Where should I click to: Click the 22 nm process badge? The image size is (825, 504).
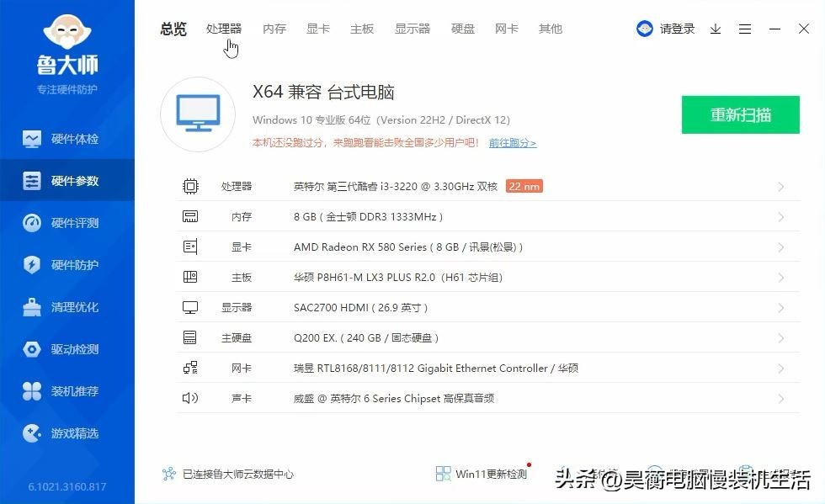pyautogui.click(x=524, y=186)
